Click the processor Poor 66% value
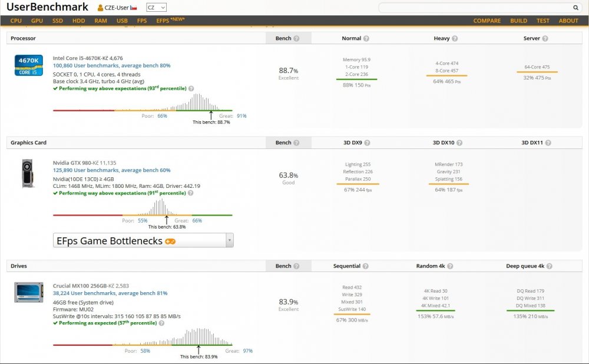Viewport: 589px width, 364px height. tap(163, 116)
